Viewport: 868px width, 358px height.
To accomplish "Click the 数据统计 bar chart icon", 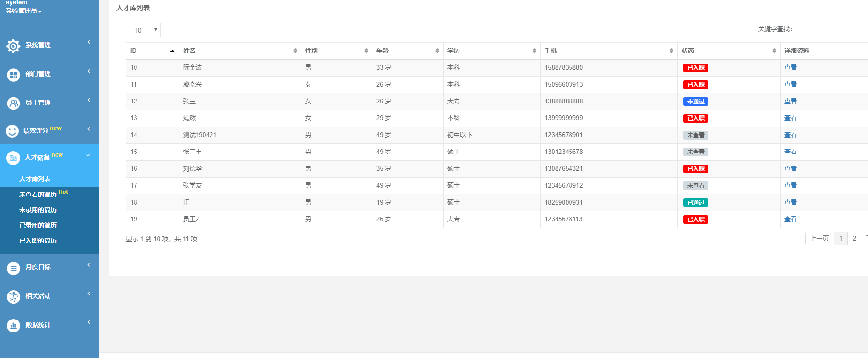I will click(13, 326).
